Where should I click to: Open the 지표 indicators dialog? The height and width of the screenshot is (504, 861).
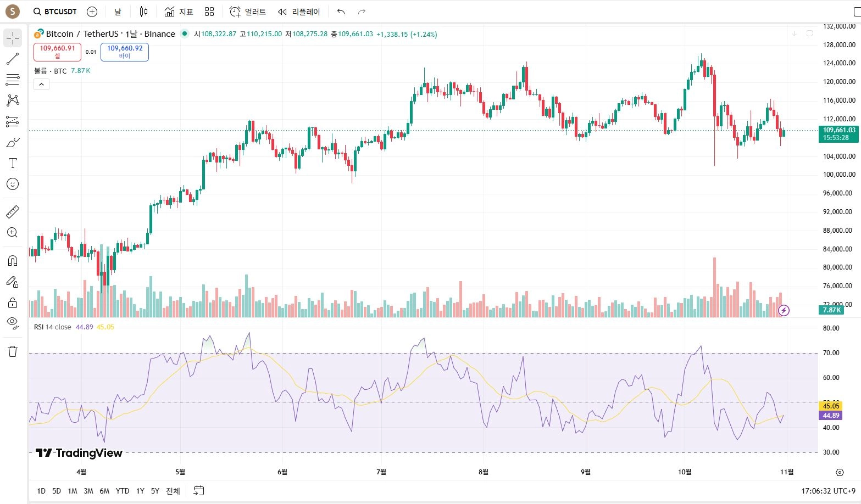click(x=179, y=12)
